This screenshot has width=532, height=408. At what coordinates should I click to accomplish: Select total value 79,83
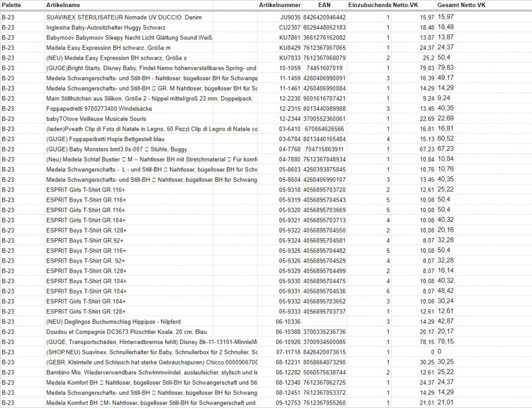click(446, 67)
